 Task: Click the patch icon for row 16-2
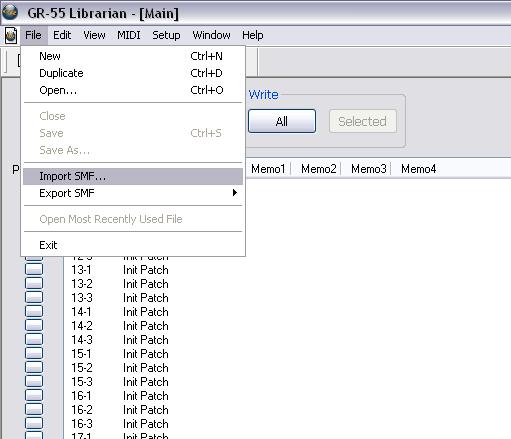pyautogui.click(x=34, y=409)
